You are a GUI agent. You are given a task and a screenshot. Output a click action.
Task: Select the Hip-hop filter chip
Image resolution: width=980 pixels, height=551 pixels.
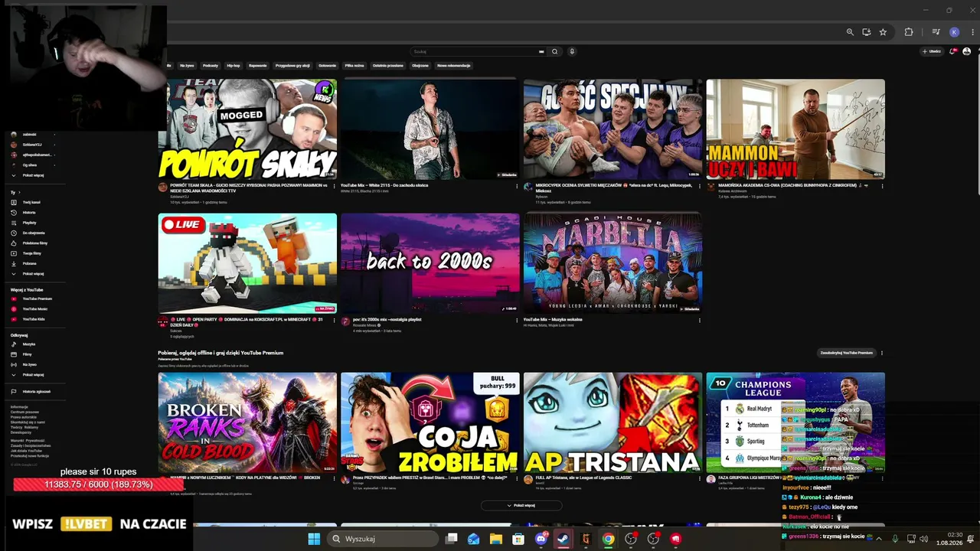click(x=234, y=66)
